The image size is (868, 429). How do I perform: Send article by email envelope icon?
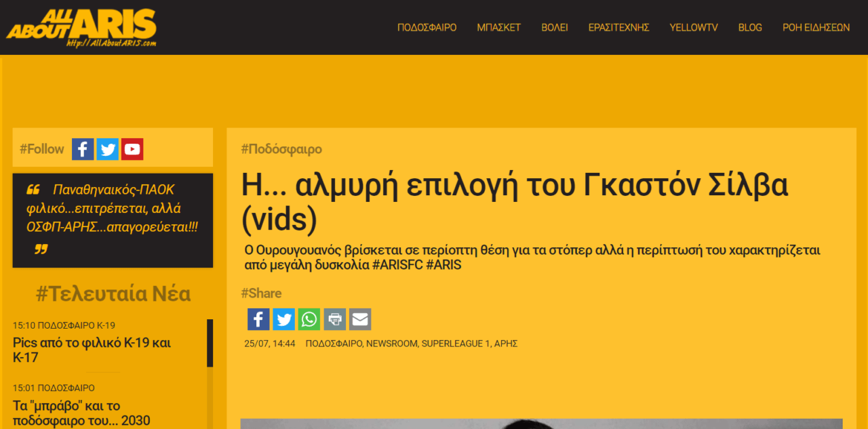360,319
